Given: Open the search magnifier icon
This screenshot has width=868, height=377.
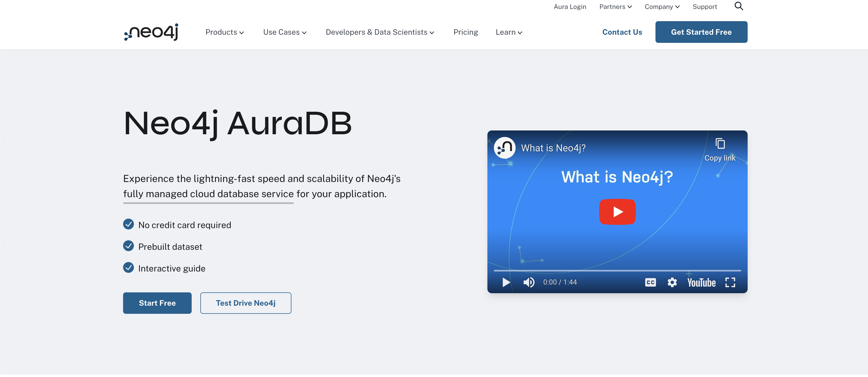Looking at the screenshot, I should (739, 6).
